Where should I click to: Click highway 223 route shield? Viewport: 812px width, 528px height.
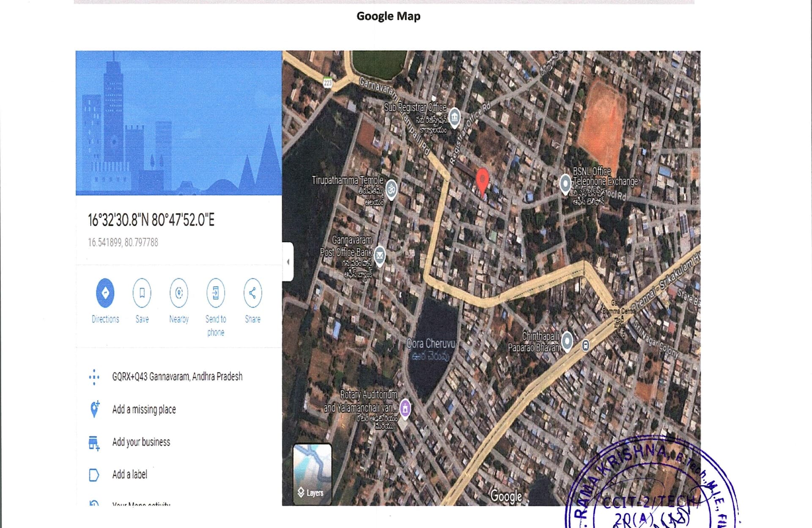pyautogui.click(x=328, y=83)
